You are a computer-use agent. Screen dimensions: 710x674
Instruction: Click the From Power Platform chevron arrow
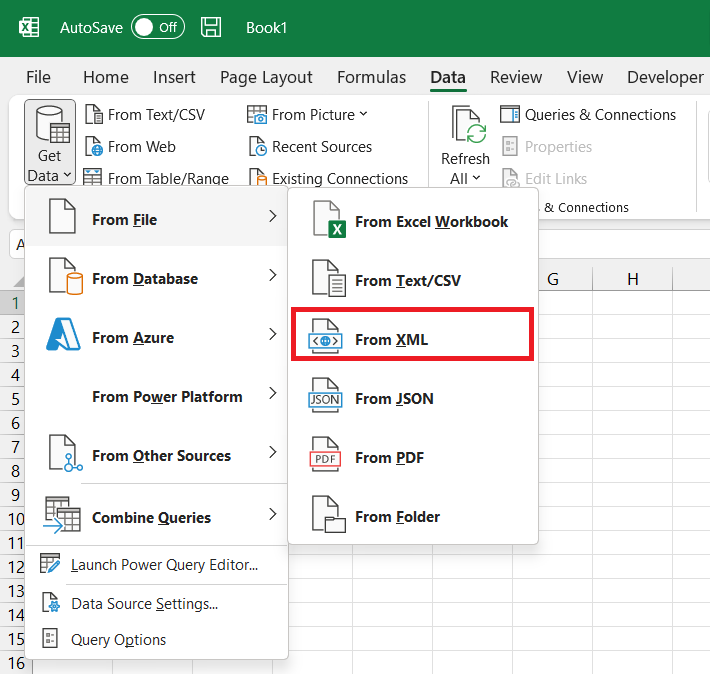[272, 393]
